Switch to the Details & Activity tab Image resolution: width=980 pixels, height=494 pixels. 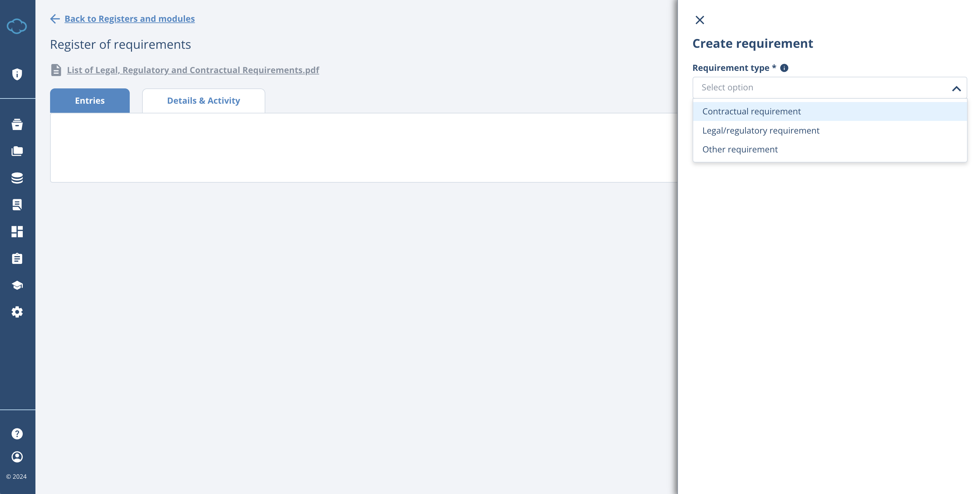(204, 101)
